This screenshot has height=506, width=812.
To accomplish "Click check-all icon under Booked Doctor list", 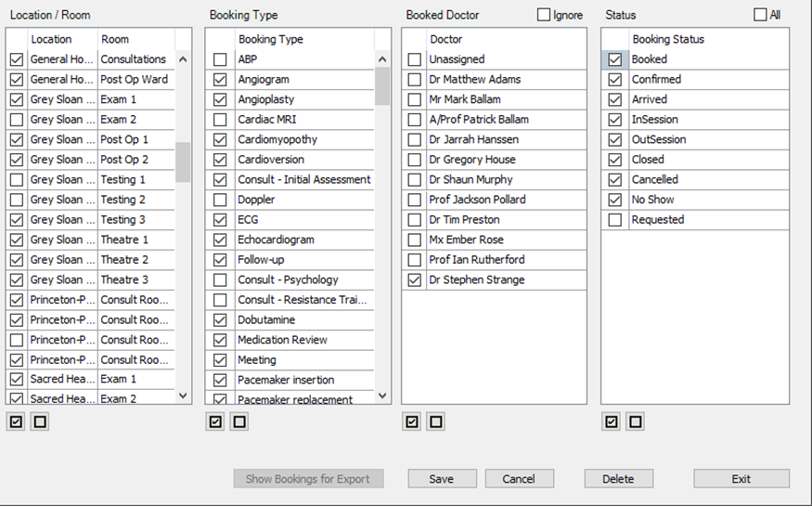I will [413, 422].
